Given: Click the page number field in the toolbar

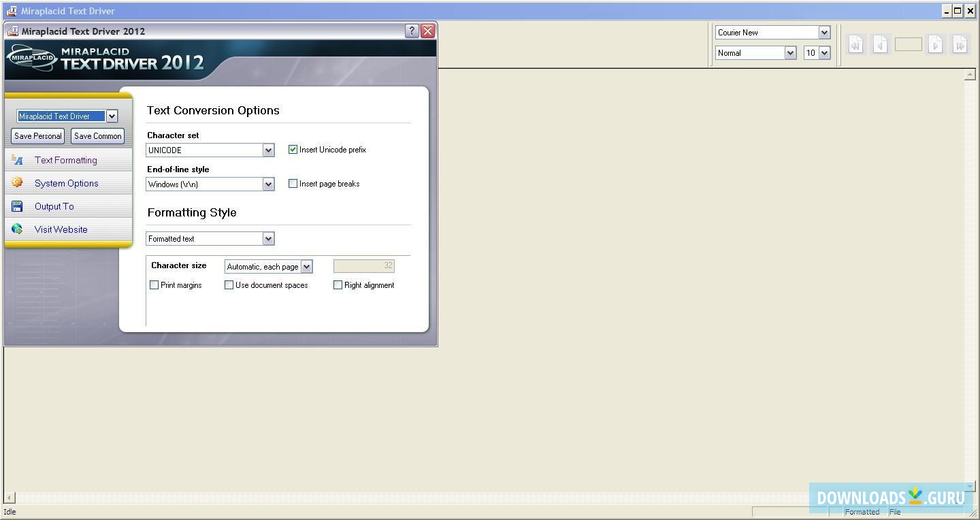Looking at the screenshot, I should point(908,44).
